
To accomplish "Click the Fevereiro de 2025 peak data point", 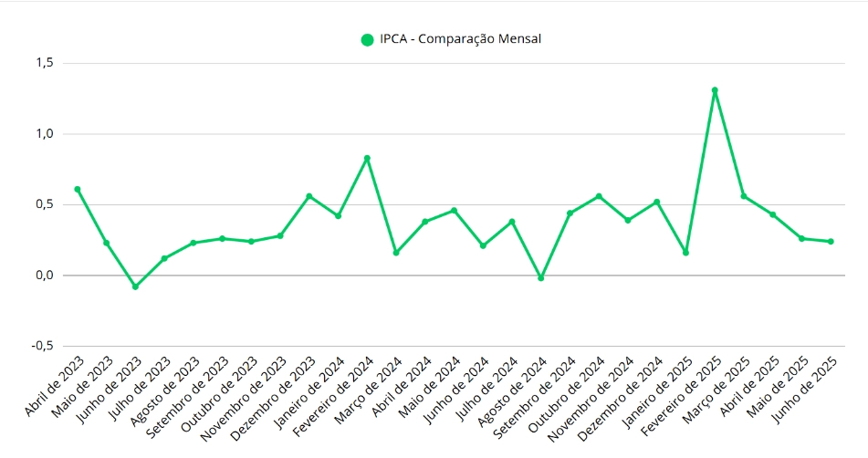I will tap(715, 90).
